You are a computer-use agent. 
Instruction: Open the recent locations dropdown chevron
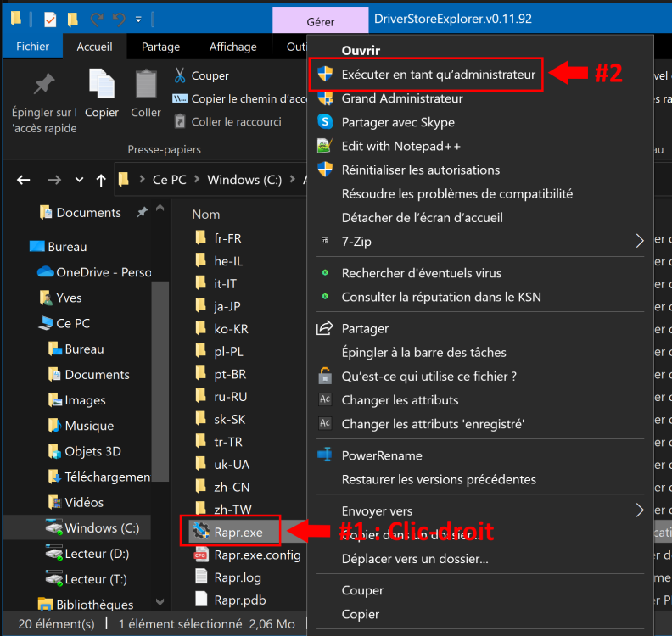[79, 180]
